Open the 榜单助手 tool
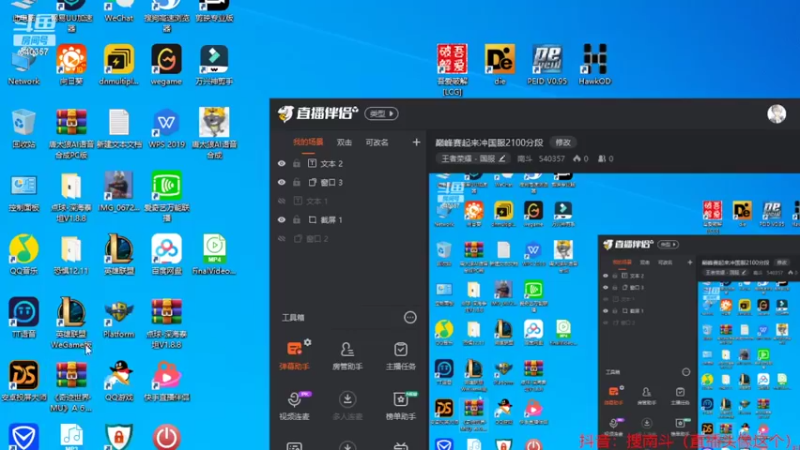Screen dimensions: 800x450 click(401, 405)
